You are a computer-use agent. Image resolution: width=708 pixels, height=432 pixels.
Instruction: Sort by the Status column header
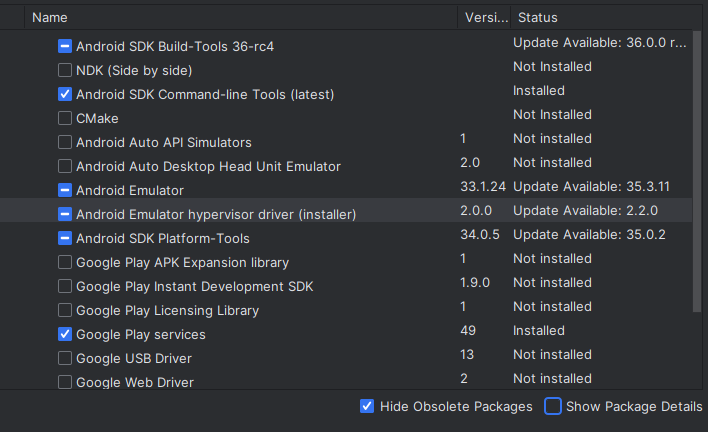537,18
